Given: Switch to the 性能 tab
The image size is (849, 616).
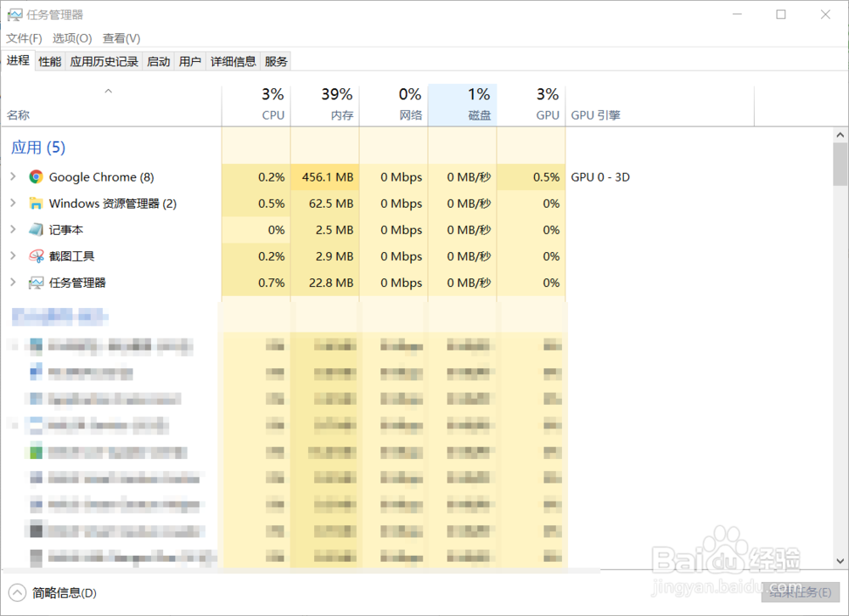Looking at the screenshot, I should 50,62.
